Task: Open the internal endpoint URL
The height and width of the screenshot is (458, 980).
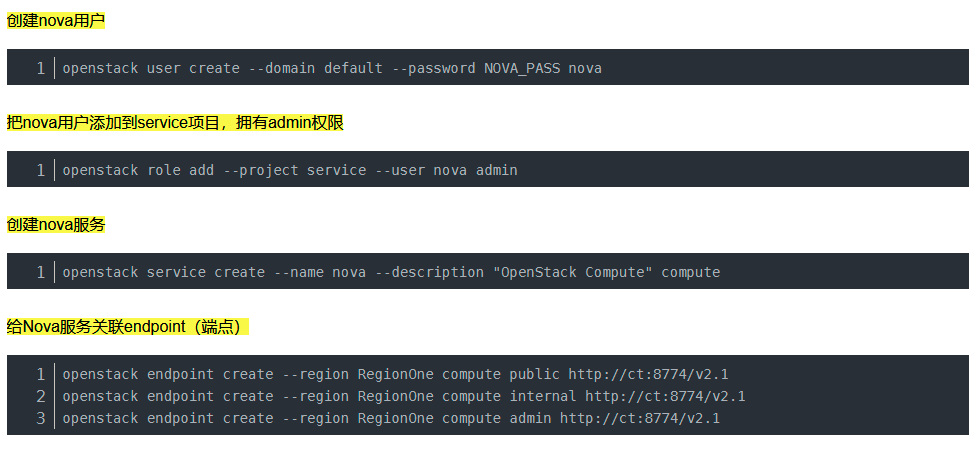Action: [x=665, y=396]
